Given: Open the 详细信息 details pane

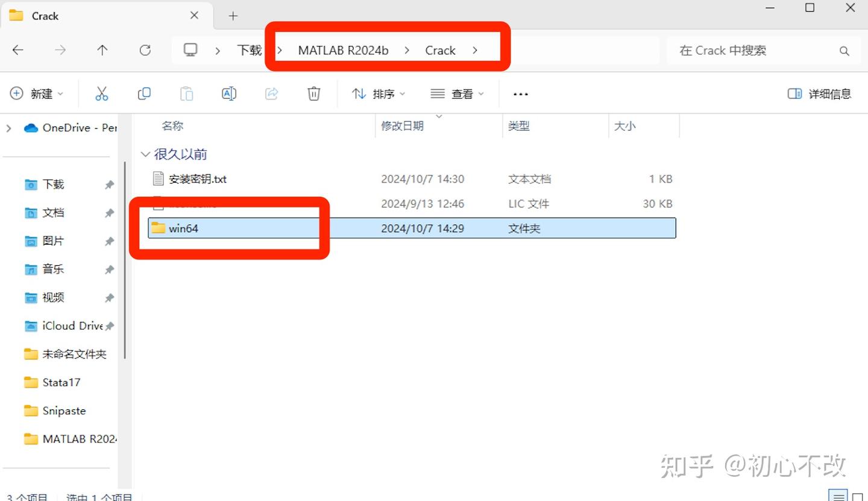Looking at the screenshot, I should point(819,93).
